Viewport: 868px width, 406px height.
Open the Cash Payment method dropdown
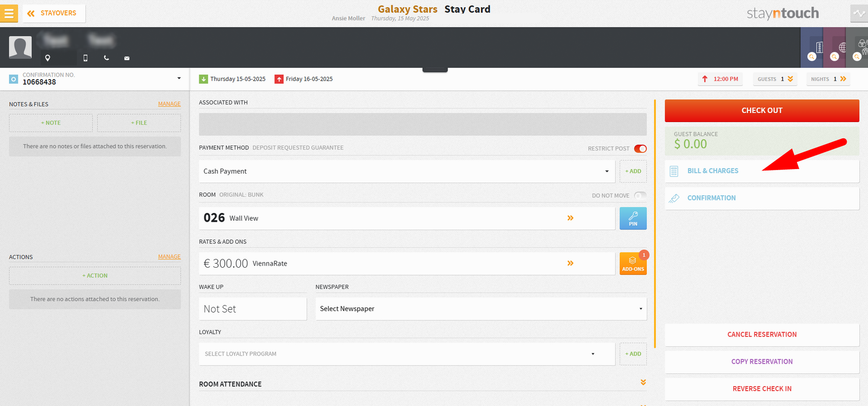click(407, 172)
